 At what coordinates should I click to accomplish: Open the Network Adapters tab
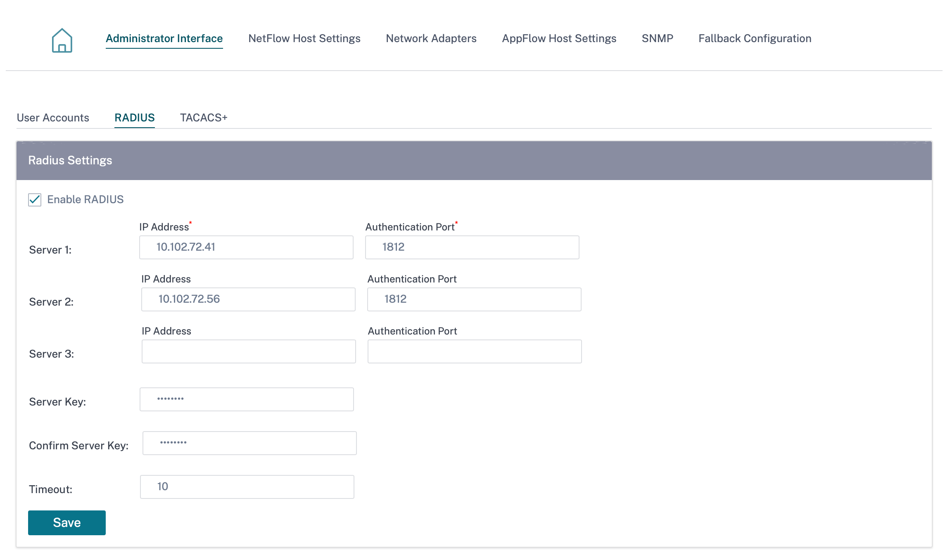431,38
